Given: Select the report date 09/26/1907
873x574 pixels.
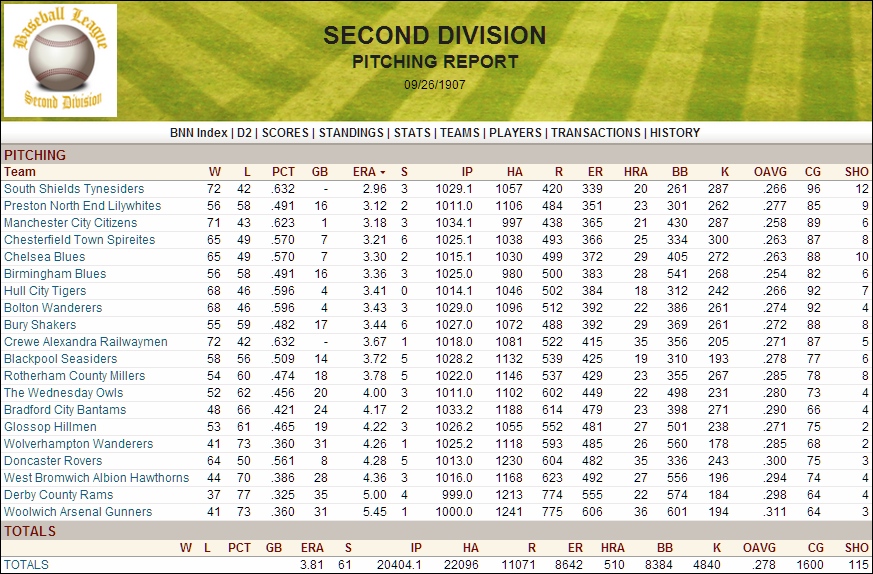Looking at the screenshot, I should [435, 85].
